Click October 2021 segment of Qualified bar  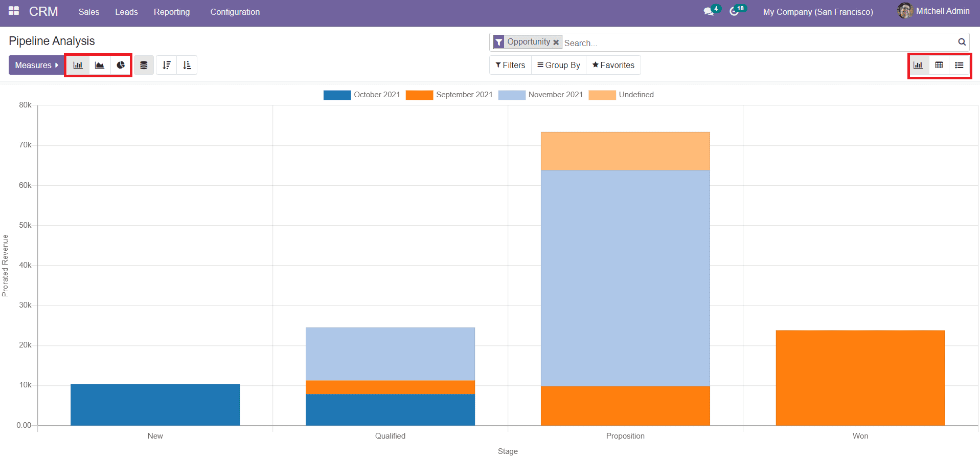point(390,409)
